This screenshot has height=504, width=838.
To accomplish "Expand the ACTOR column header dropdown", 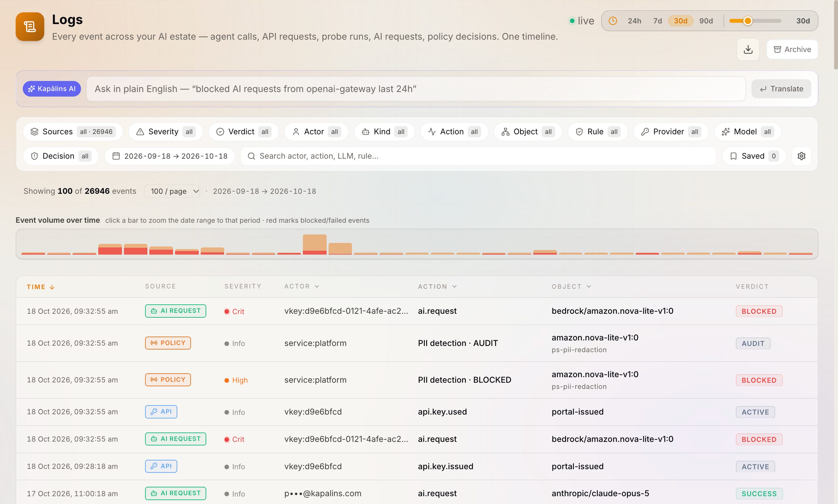I will click(302, 286).
